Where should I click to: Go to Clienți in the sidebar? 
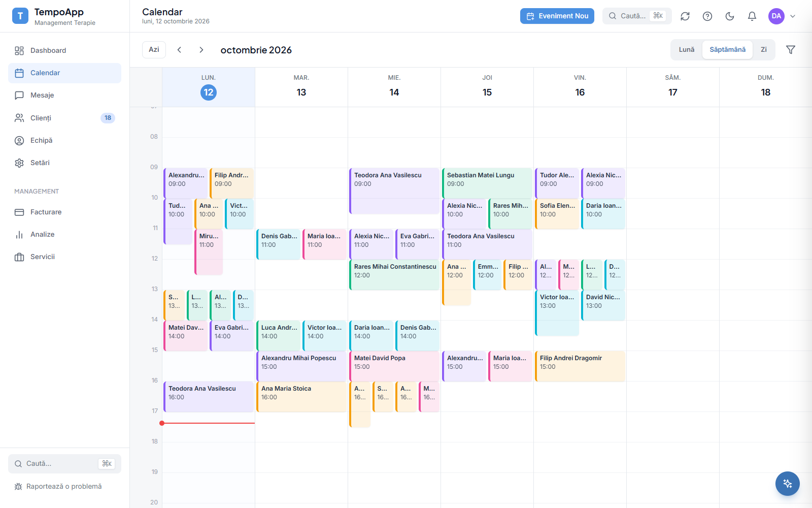[x=64, y=118]
